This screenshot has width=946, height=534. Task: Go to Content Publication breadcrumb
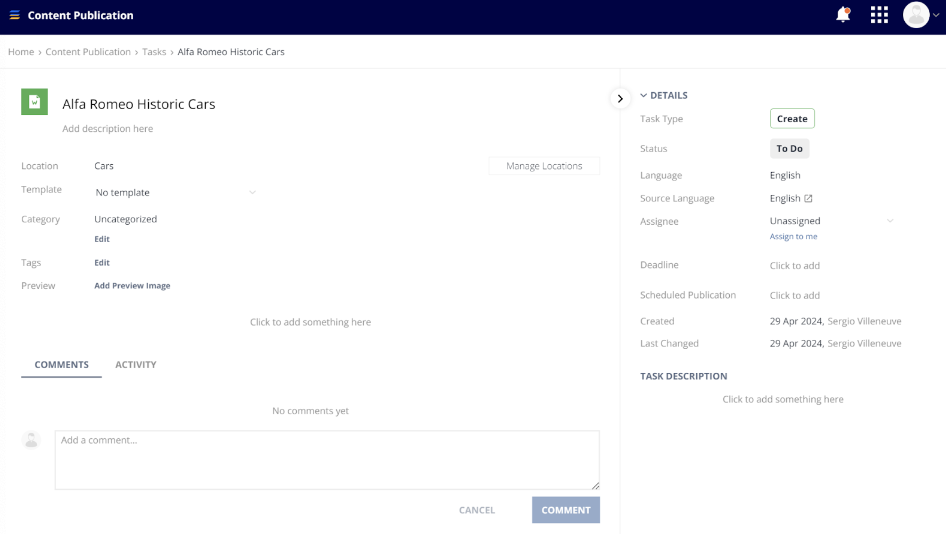[x=88, y=52]
